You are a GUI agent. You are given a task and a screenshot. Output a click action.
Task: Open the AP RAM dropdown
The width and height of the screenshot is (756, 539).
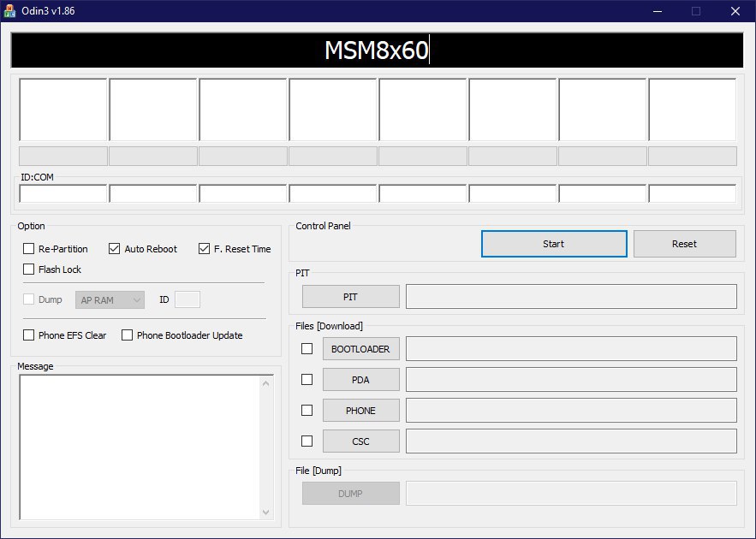tap(110, 299)
